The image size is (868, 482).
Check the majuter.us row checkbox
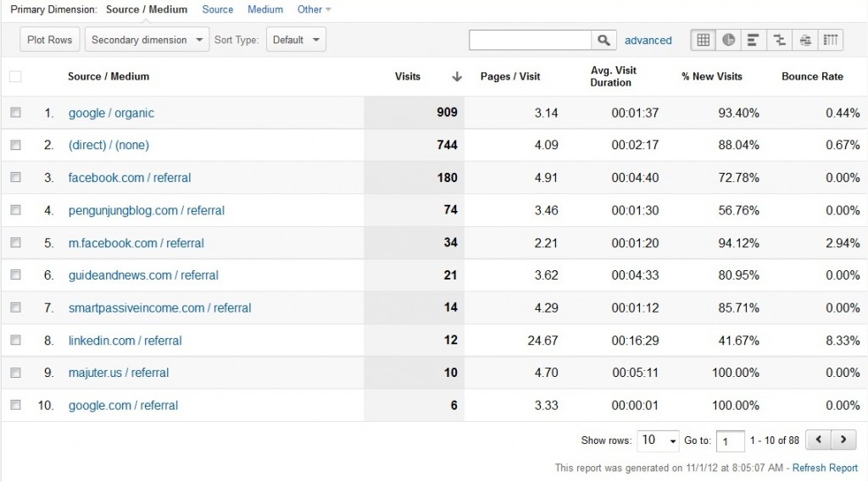[x=15, y=373]
